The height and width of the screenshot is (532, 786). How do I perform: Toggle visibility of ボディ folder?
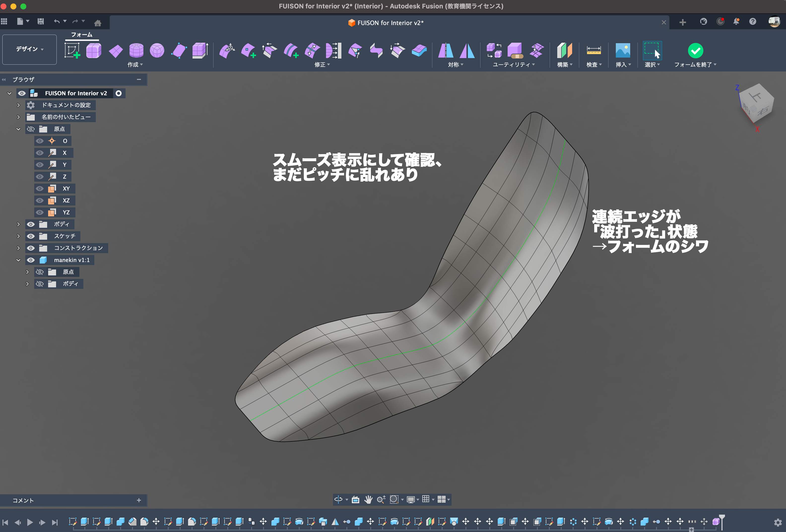(x=31, y=224)
